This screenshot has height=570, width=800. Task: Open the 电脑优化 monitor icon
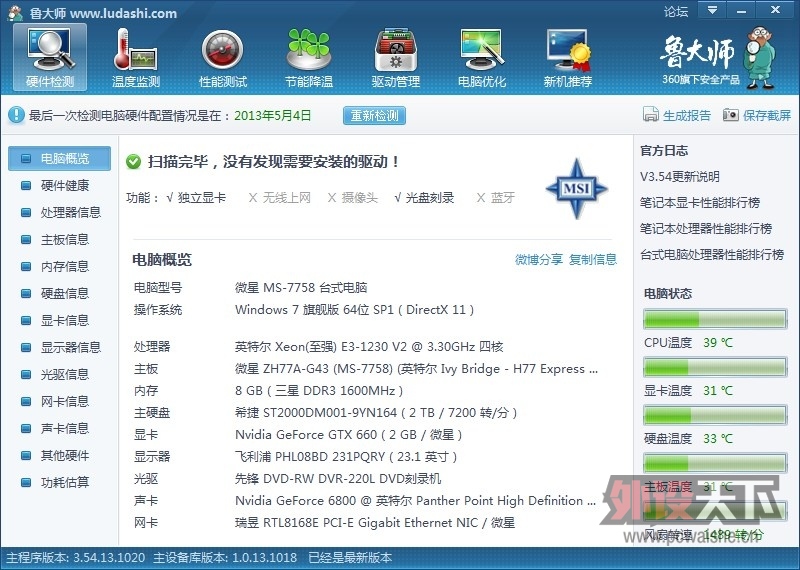click(x=482, y=51)
